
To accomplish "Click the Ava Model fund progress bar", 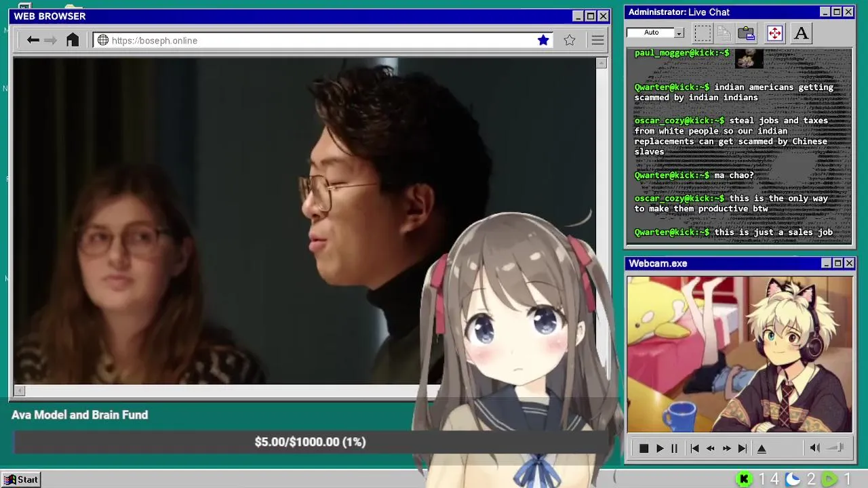I will pyautogui.click(x=310, y=442).
